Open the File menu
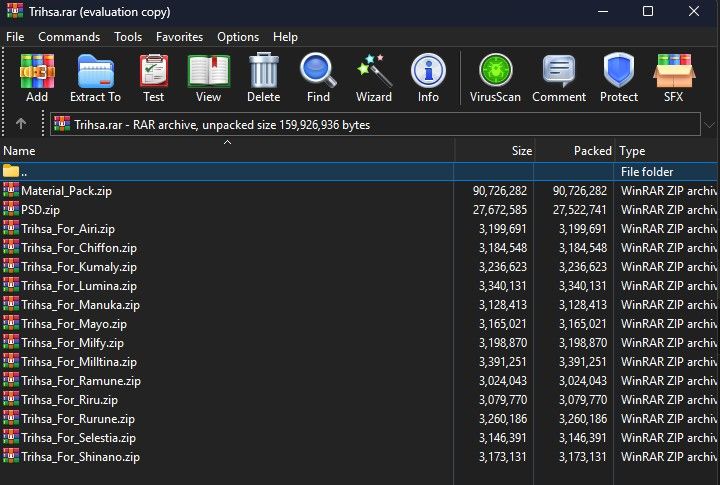This screenshot has height=485, width=720. point(15,37)
